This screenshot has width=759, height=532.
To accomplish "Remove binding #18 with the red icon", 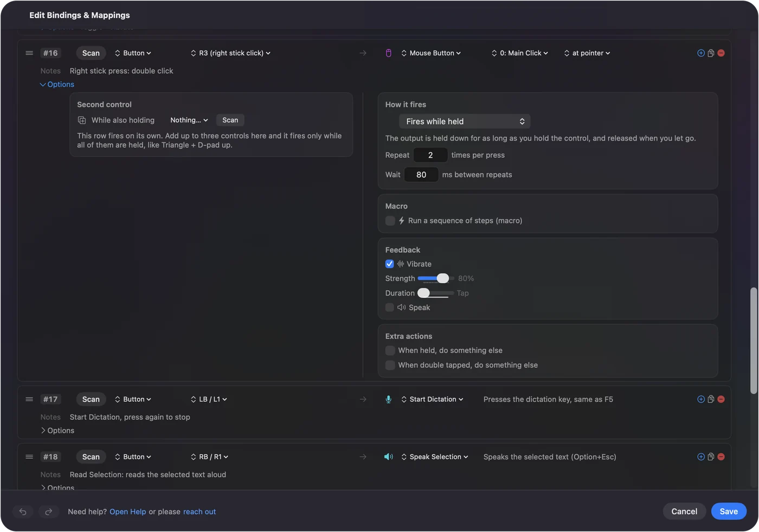I will click(x=721, y=457).
